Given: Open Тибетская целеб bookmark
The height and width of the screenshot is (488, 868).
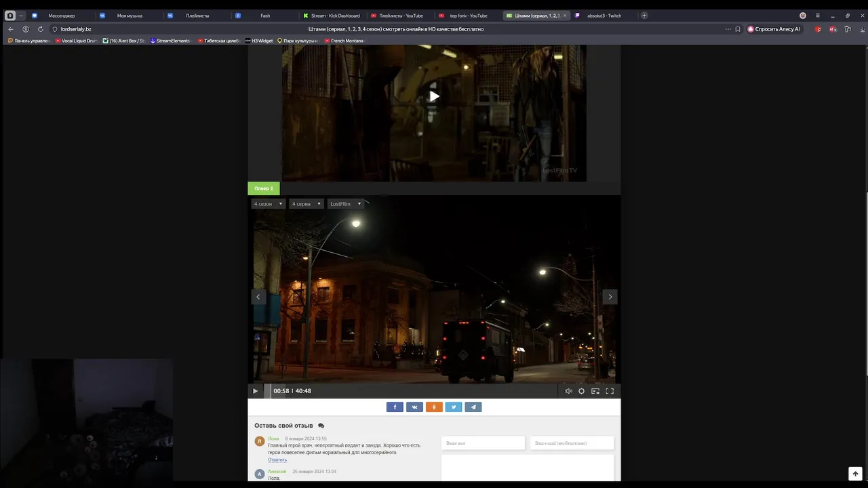Looking at the screenshot, I should (x=218, y=41).
